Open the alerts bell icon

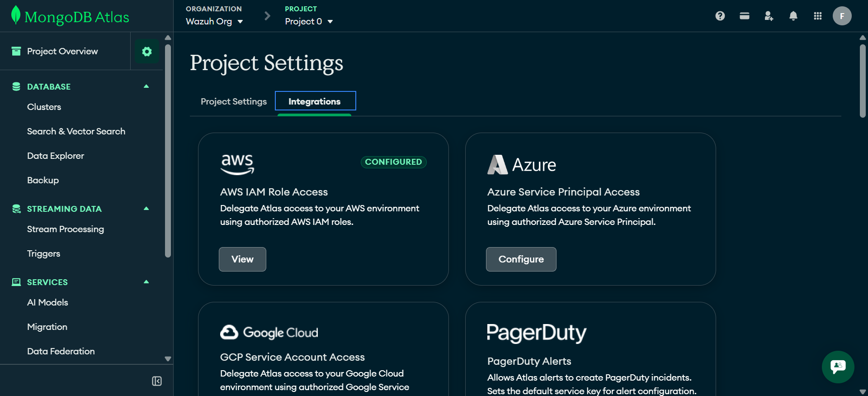(x=793, y=16)
